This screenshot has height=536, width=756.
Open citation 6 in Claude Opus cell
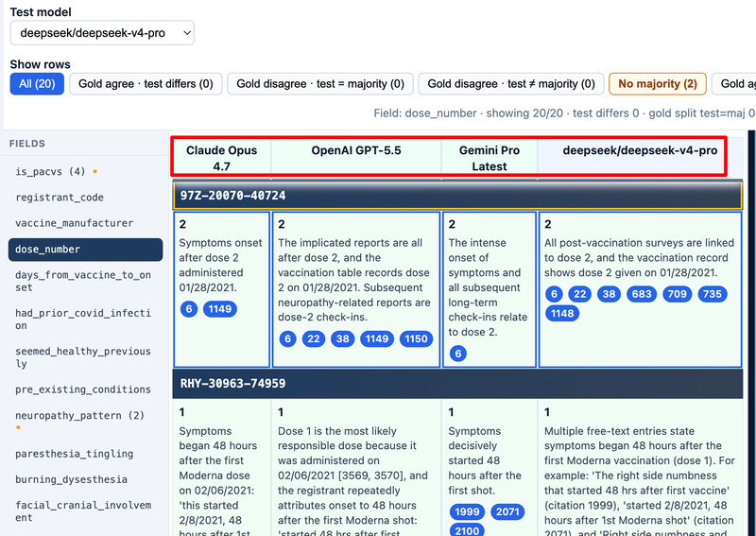click(x=189, y=309)
